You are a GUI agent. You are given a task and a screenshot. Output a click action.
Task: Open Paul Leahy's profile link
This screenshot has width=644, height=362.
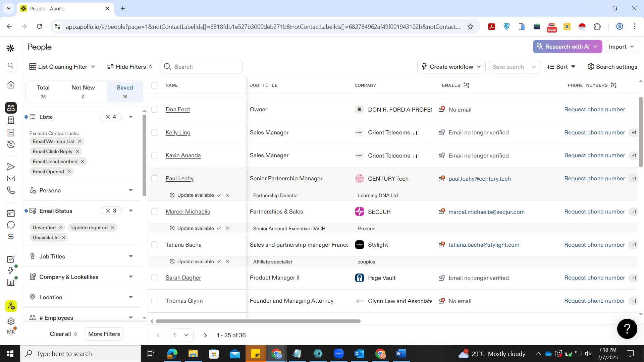click(x=179, y=179)
